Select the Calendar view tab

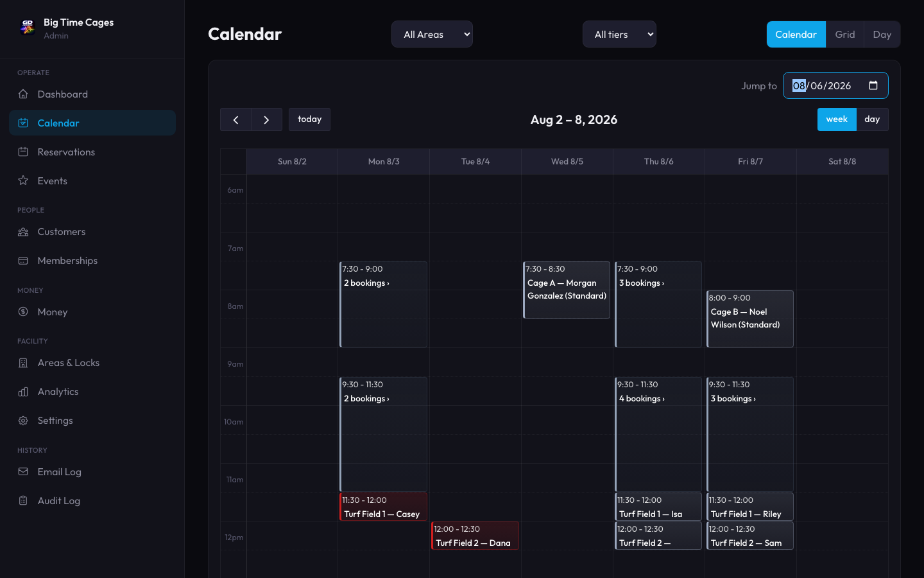point(796,35)
